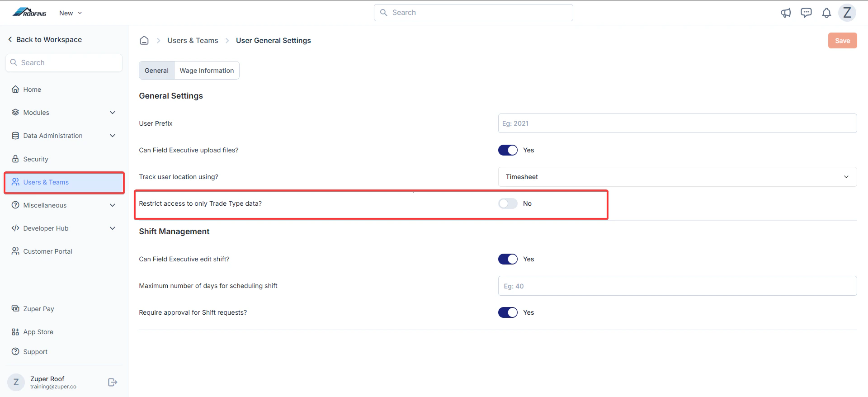The height and width of the screenshot is (397, 868).
Task: Click the User Prefix input field
Action: [x=677, y=123]
